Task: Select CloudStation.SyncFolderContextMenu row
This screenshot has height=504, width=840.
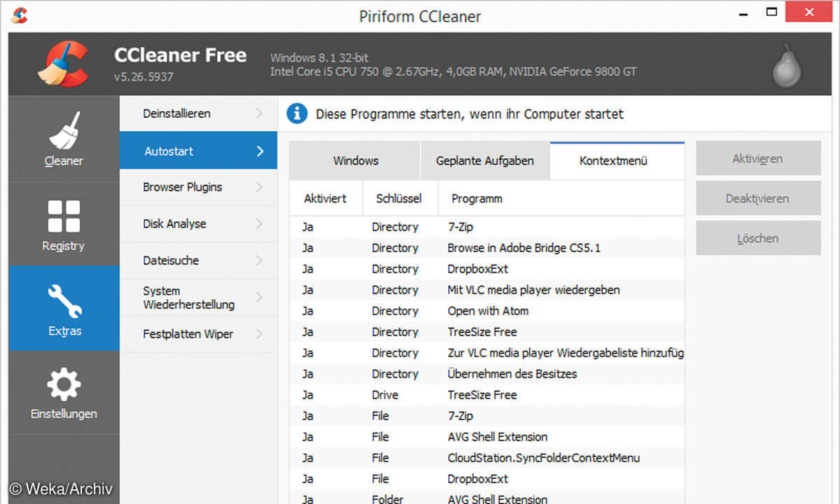Action: pos(487,458)
